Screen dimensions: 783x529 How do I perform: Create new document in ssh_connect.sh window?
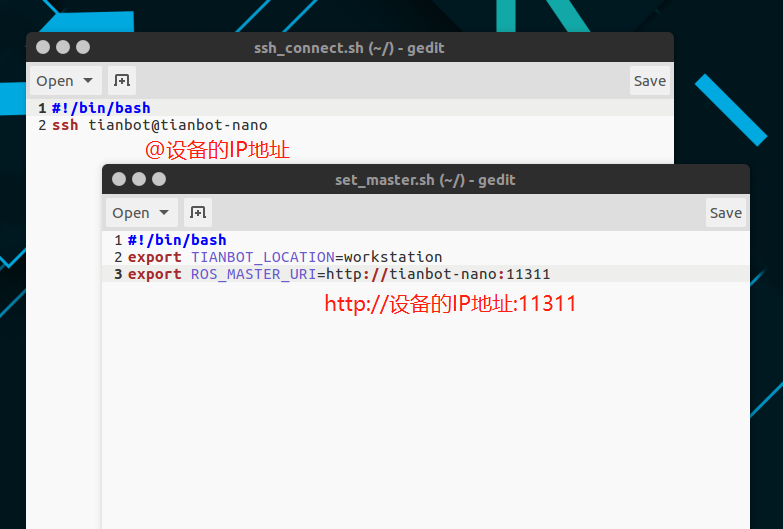pos(122,80)
